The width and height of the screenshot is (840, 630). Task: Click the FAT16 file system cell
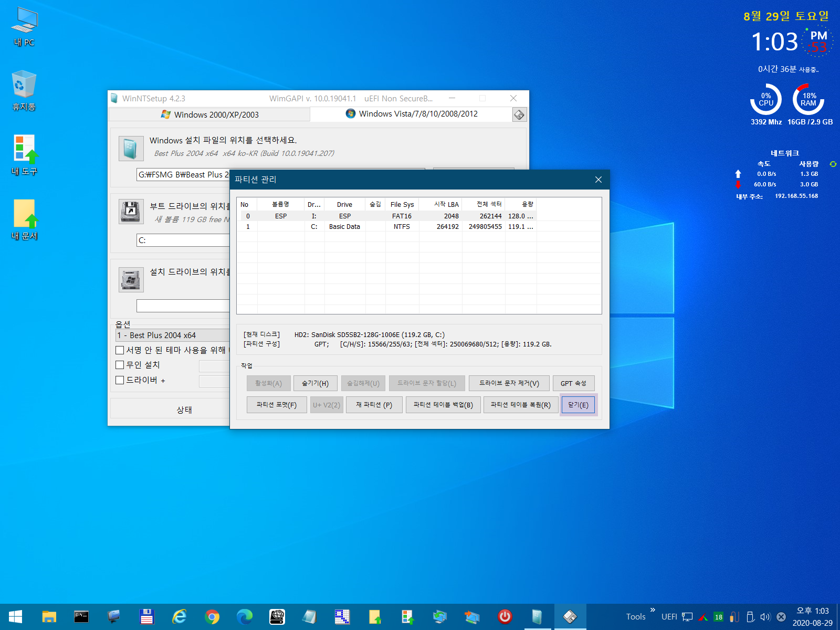[402, 216]
